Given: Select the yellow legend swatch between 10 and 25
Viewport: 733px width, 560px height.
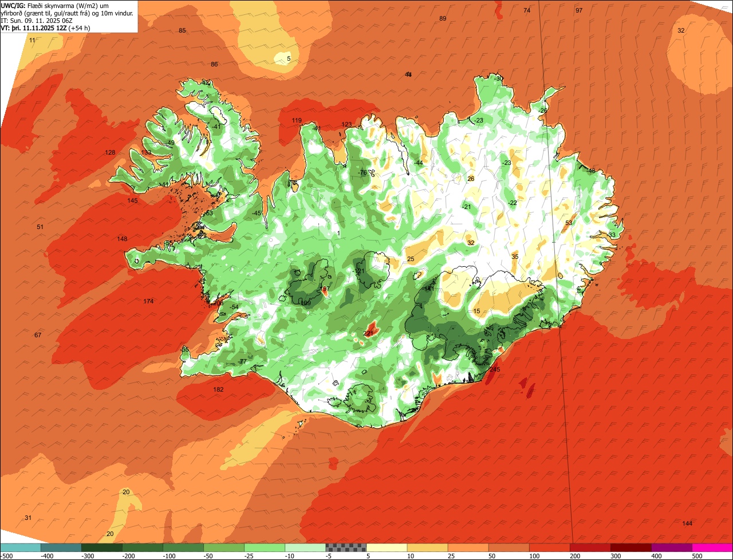Looking at the screenshot, I should [x=427, y=547].
